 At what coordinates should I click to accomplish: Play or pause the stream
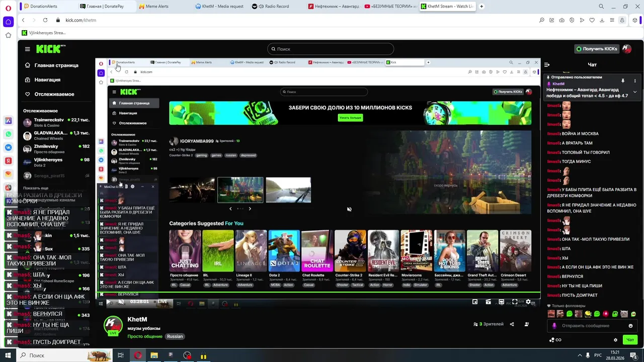pyautogui.click(x=108, y=302)
